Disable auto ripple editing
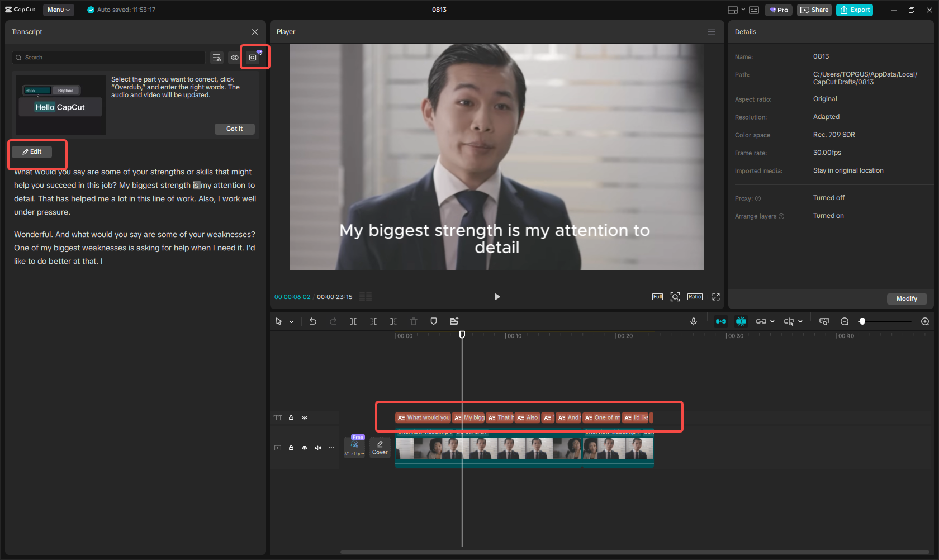This screenshot has width=939, height=560. tap(721, 321)
